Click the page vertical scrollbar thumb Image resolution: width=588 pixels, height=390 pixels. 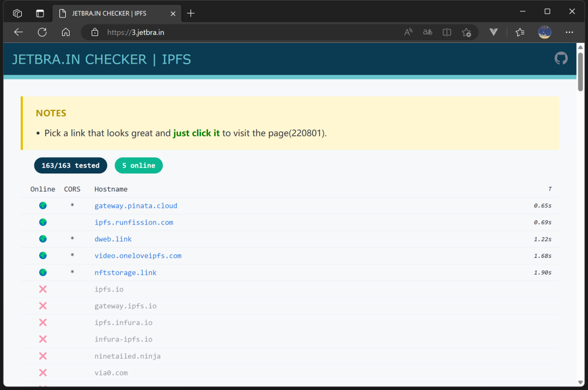click(580, 72)
